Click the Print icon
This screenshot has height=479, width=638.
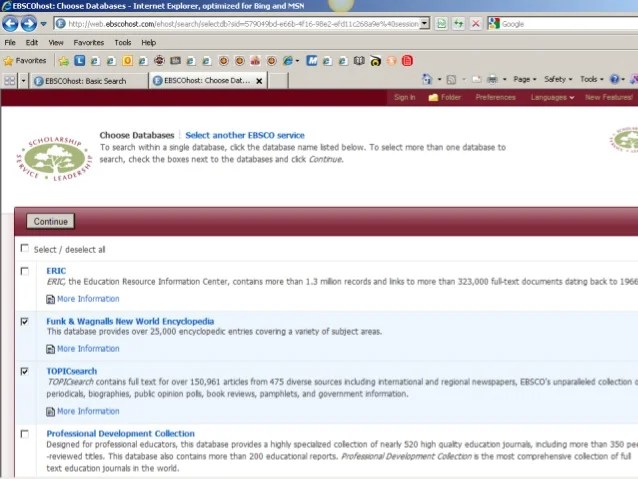492,79
